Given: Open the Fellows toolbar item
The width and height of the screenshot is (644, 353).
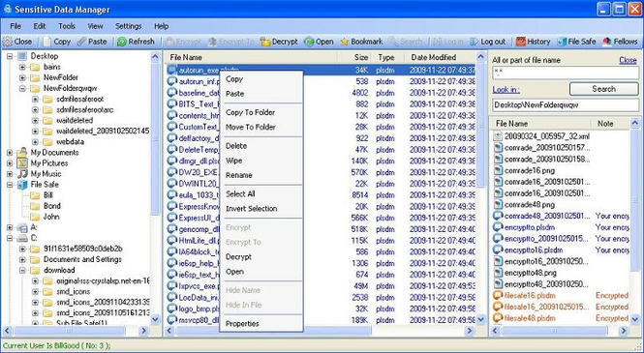Looking at the screenshot, I should 620,42.
